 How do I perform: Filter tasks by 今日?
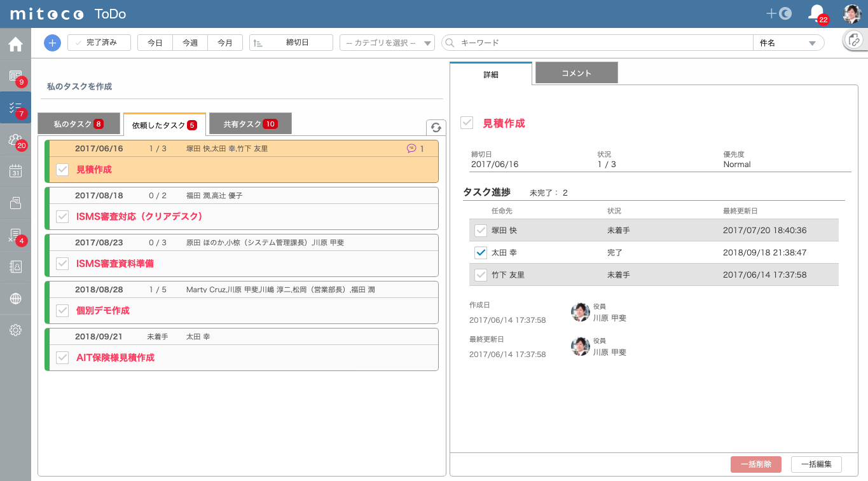(155, 43)
